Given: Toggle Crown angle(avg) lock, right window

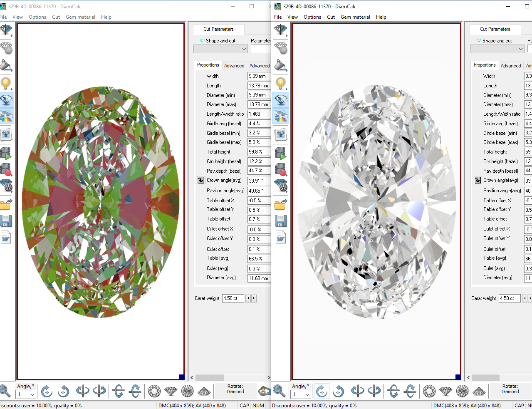Looking at the screenshot, I should [478, 180].
